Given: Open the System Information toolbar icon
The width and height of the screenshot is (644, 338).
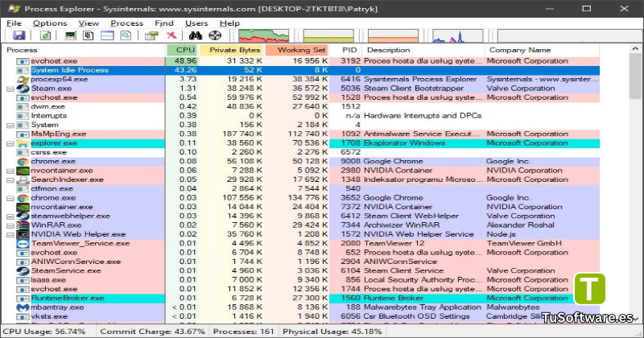Looking at the screenshot, I should (71, 35).
